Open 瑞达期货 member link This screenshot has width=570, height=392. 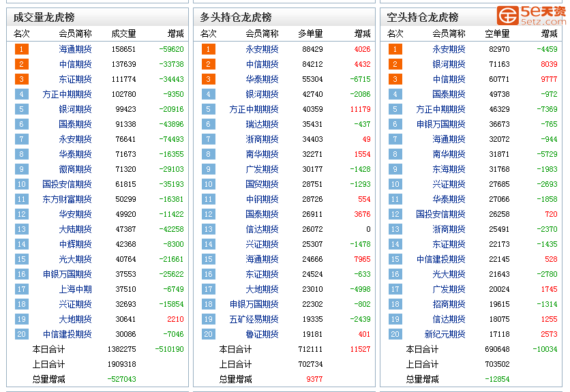262,124
